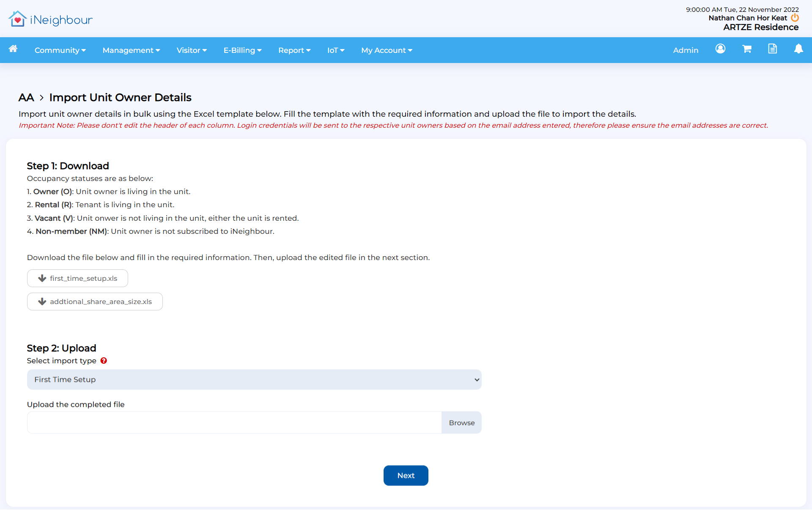Click the power logout icon
This screenshot has height=510, width=812.
click(795, 18)
